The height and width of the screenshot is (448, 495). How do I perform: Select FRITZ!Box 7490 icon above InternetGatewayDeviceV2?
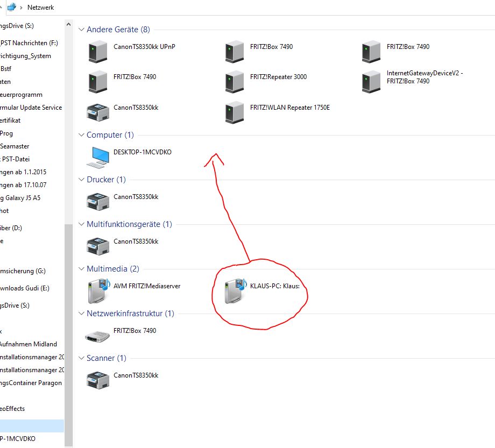pos(371,52)
